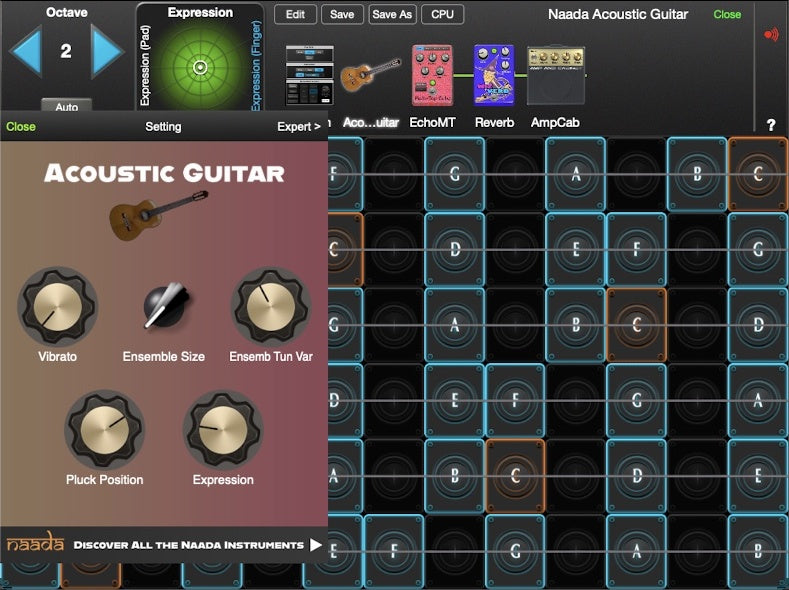Click the Aco...uitar module label
Viewport: 789px width, 590px height.
tap(371, 123)
